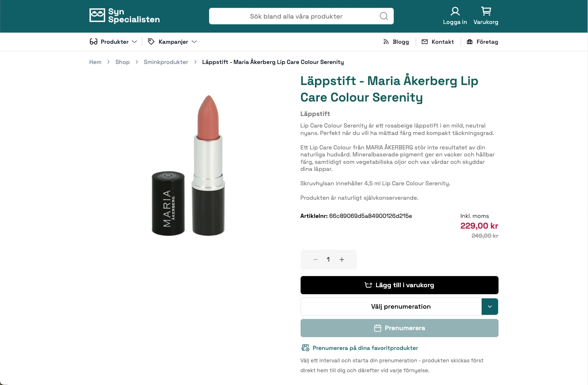Viewport: 588px width, 385px height.
Task: Click the Kontakt envelope icon
Action: click(425, 42)
